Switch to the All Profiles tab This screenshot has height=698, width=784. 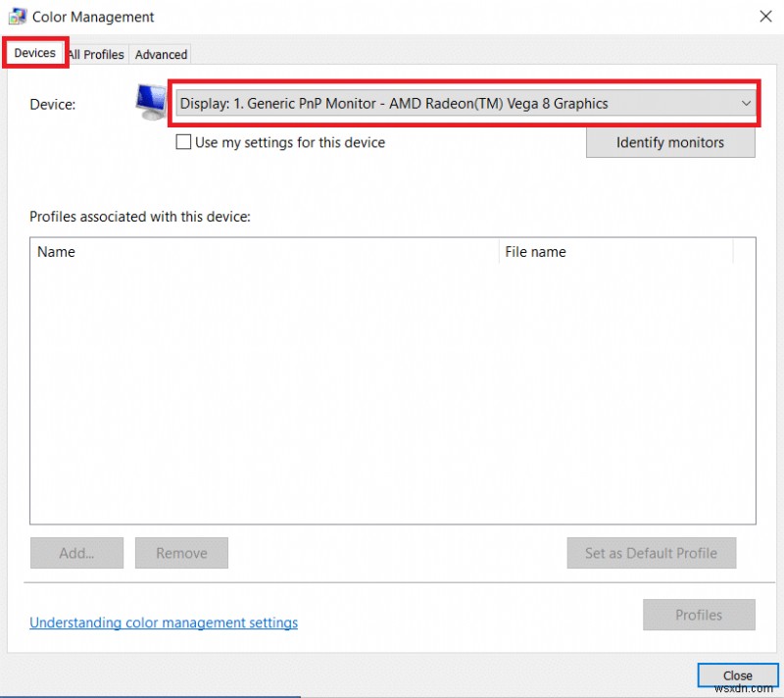(x=95, y=54)
